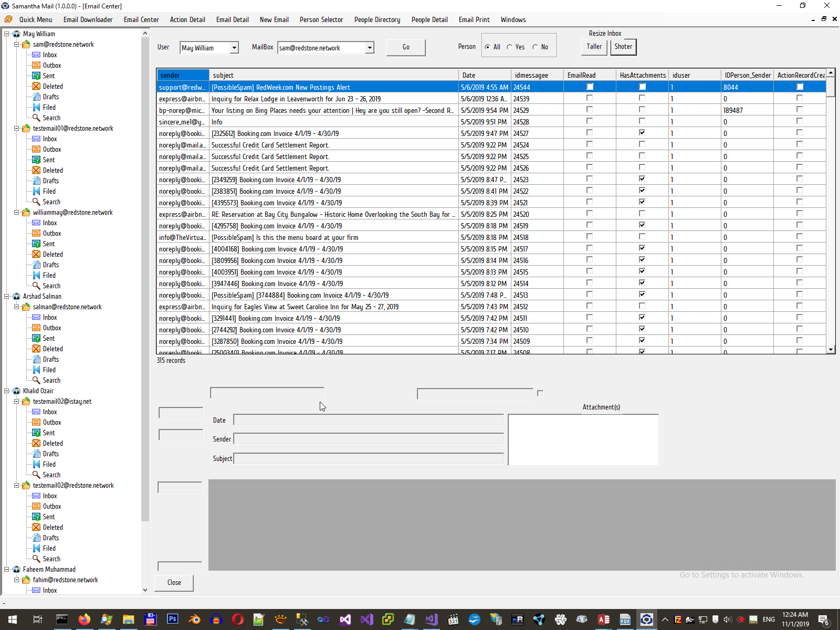Sort by the Date column header
840x630 pixels.
pyautogui.click(x=485, y=75)
